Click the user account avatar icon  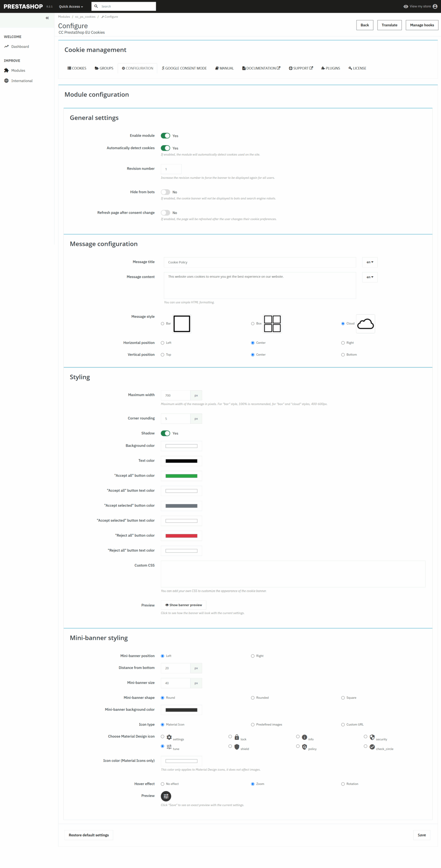pyautogui.click(x=435, y=6)
